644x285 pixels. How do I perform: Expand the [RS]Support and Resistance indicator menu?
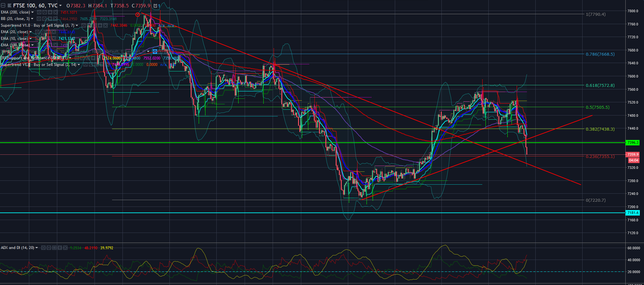70,58
